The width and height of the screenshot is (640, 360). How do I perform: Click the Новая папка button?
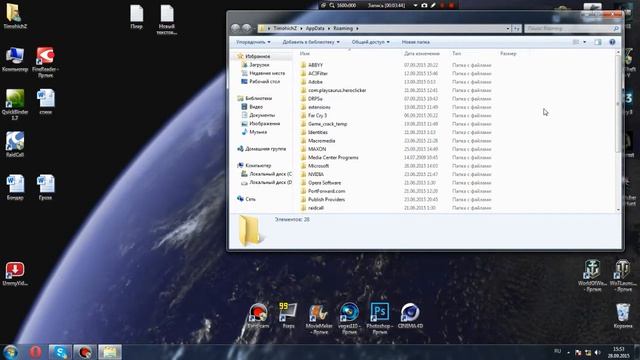(x=416, y=42)
